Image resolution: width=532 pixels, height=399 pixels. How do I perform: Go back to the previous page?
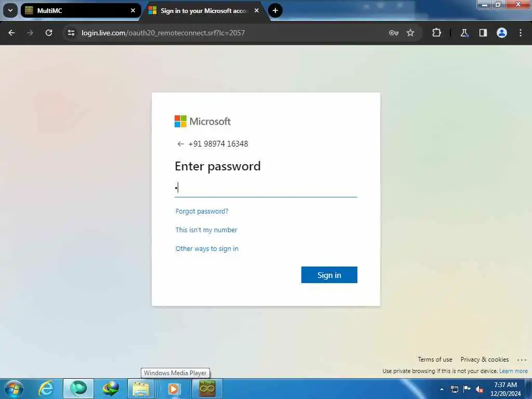[11, 33]
